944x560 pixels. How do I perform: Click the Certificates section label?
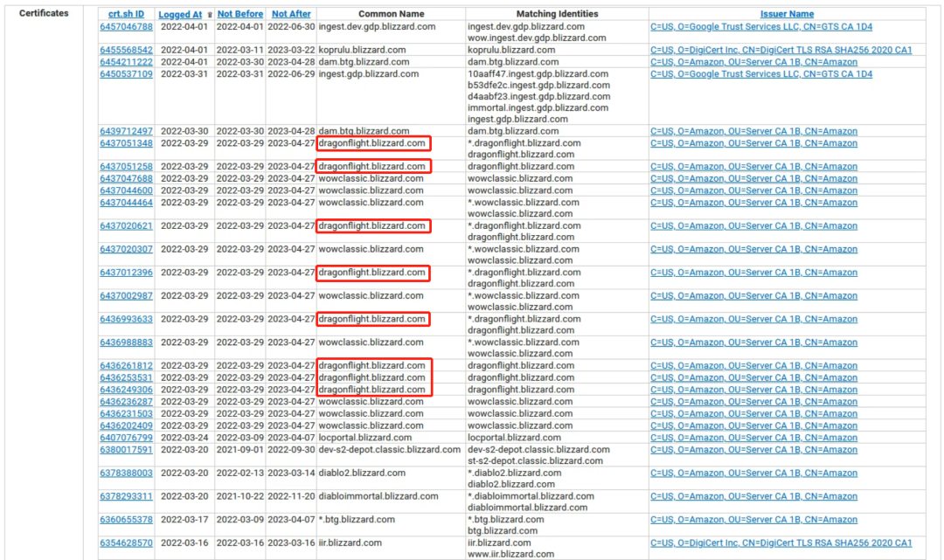tap(44, 13)
